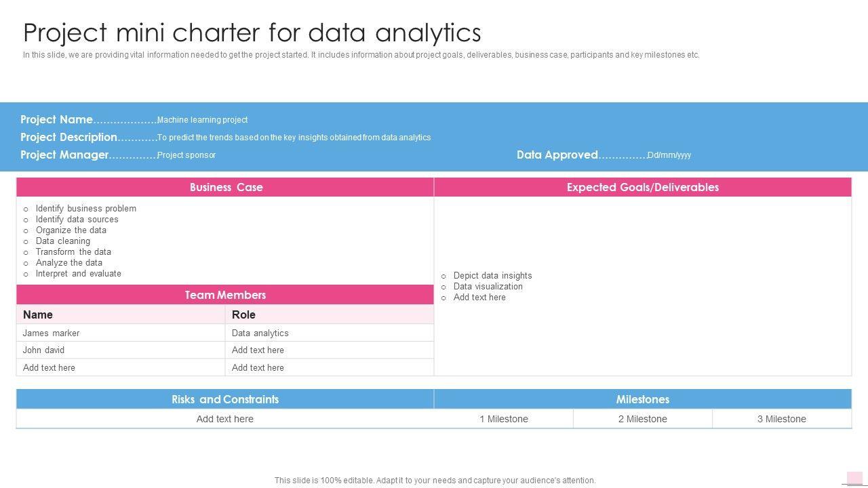Select the 'Data analytics' role cell
This screenshot has width=868, height=488.
pyautogui.click(x=260, y=333)
